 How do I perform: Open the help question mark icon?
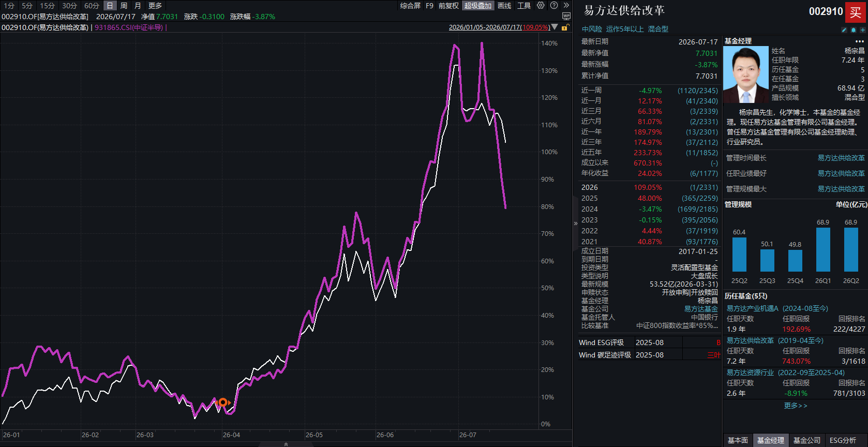tap(553, 5)
